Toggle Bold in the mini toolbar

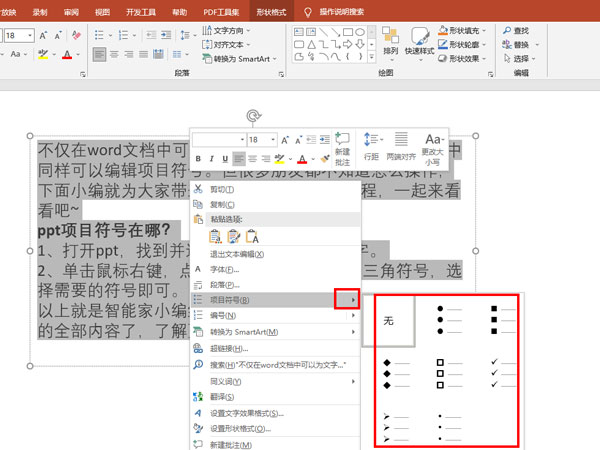[x=198, y=159]
